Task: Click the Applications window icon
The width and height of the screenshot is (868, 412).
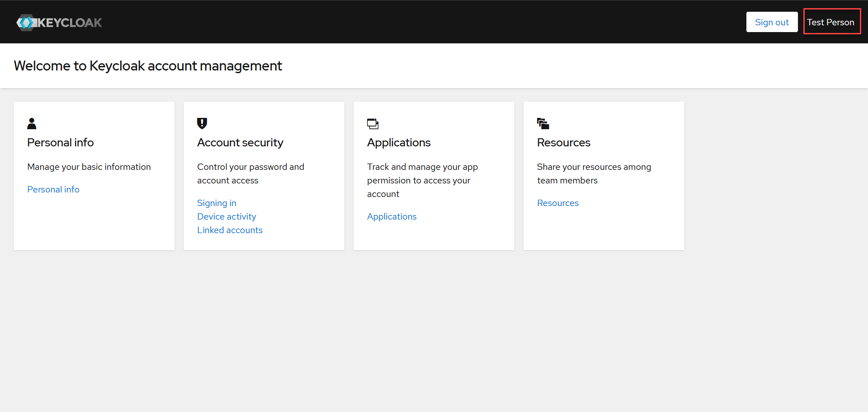Action: (373, 123)
